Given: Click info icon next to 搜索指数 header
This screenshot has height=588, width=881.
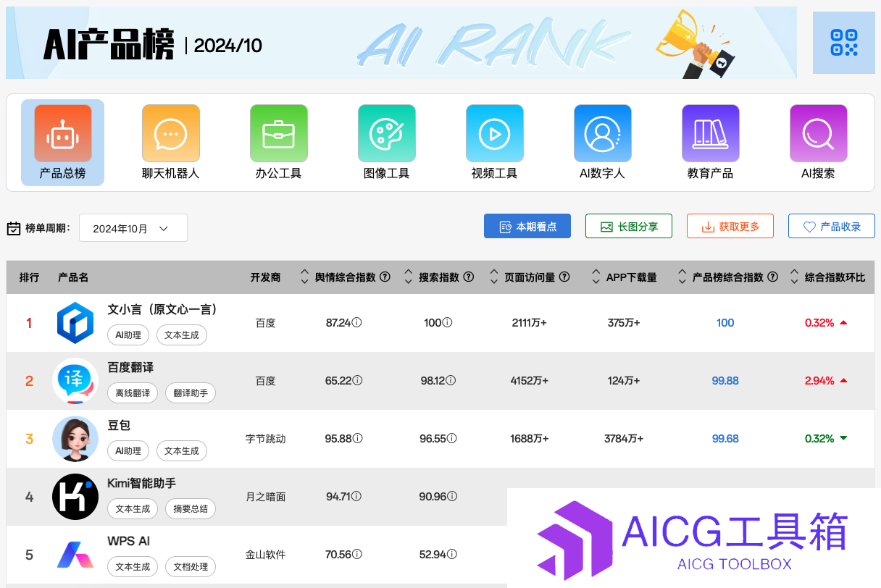Looking at the screenshot, I should click(469, 277).
